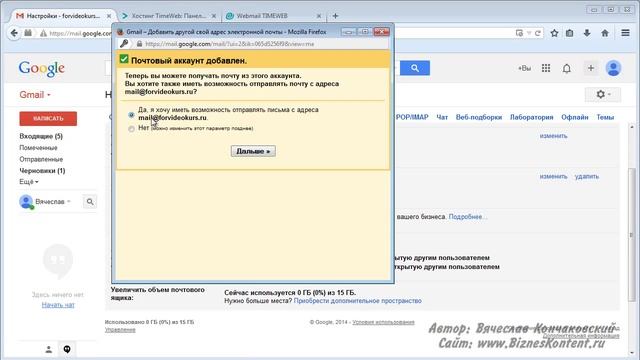
Task: Click the blue Google search magnifier button
Action: tap(415, 68)
